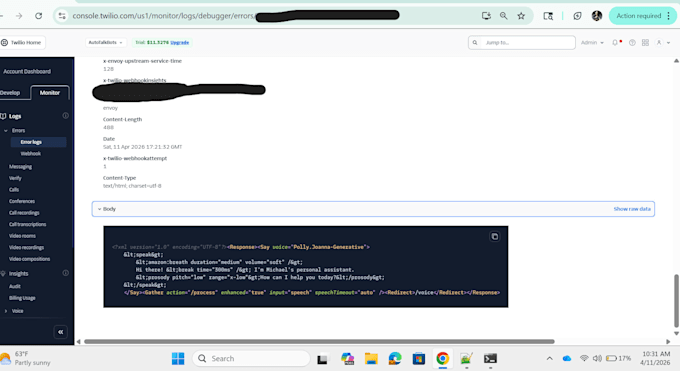
Task: Click the Windows taskbar Search box
Action: pos(251,358)
